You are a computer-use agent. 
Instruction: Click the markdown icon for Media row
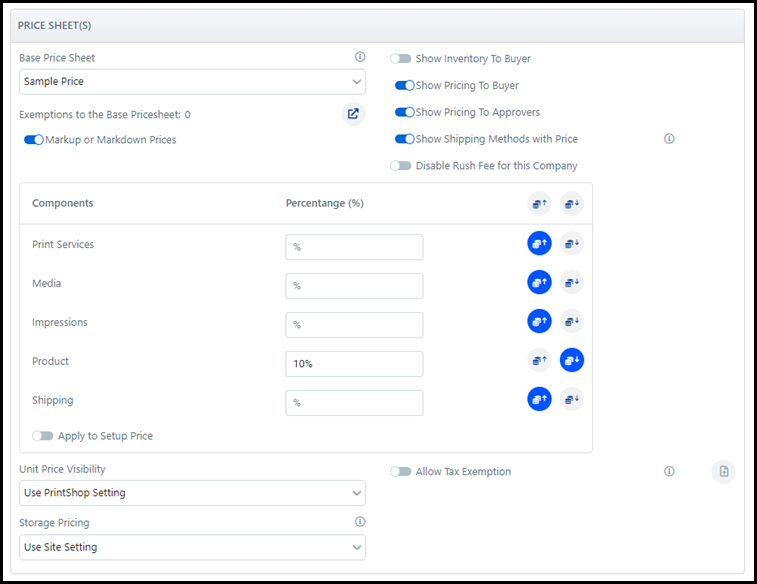click(x=572, y=282)
